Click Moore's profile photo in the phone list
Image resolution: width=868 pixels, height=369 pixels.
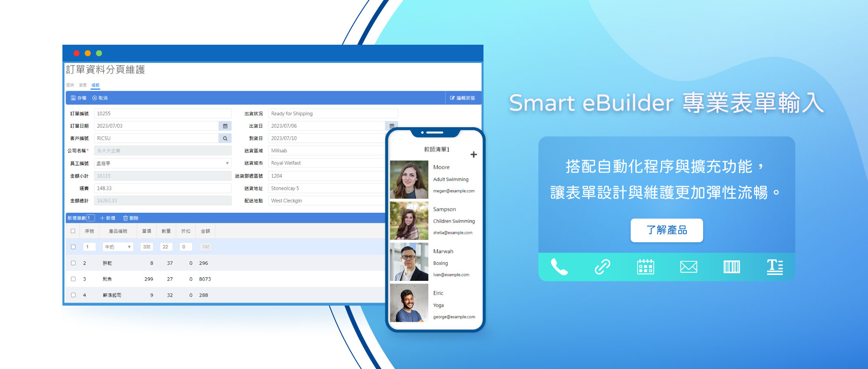(409, 179)
